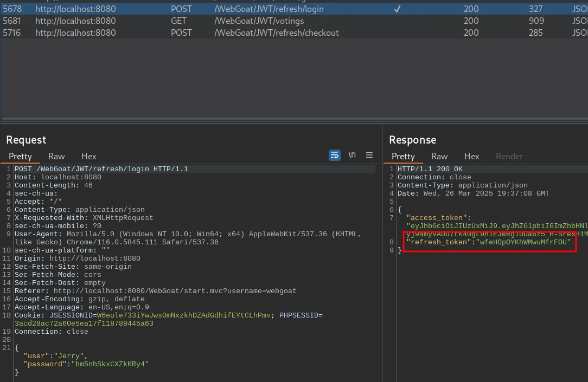The height and width of the screenshot is (382, 588).
Task: Click the horizontal scrollbar below history table
Action: click(293, 118)
